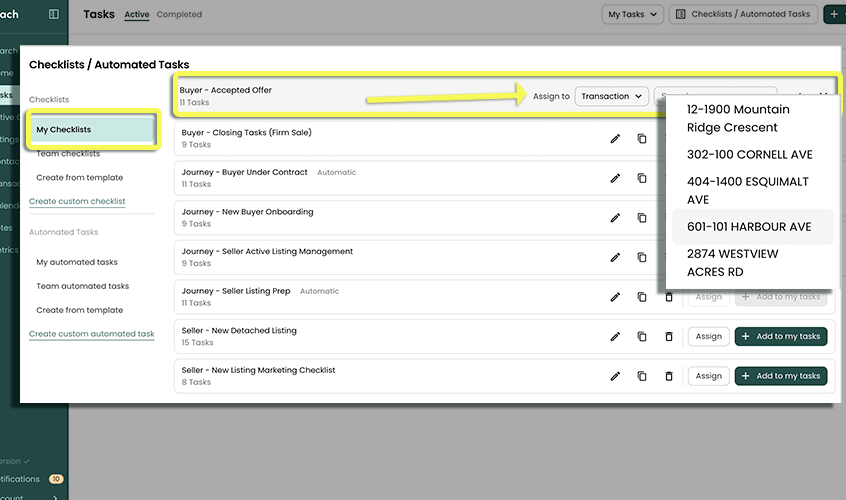Copy the Journey - New Buyer Onboarding checklist
The height and width of the screenshot is (500, 846).
click(x=642, y=218)
